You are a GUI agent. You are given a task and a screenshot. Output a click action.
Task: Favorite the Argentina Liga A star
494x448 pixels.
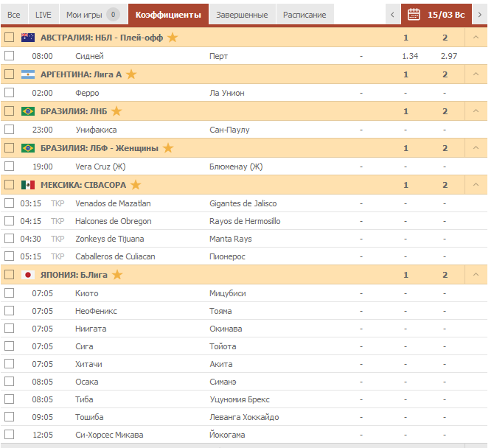(131, 74)
